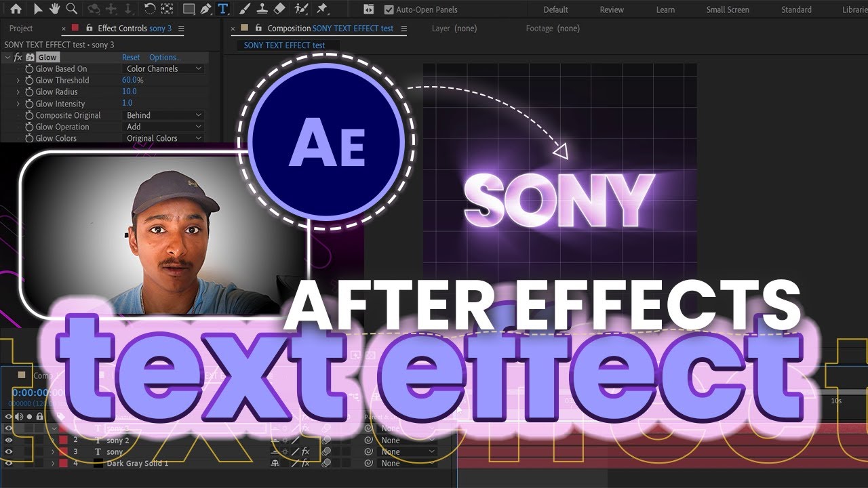The width and height of the screenshot is (868, 488).
Task: Expand the Glow Radius property
Action: 18,92
